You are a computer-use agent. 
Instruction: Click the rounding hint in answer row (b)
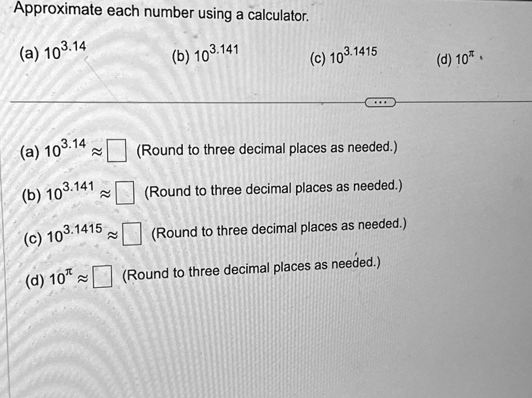(273, 189)
